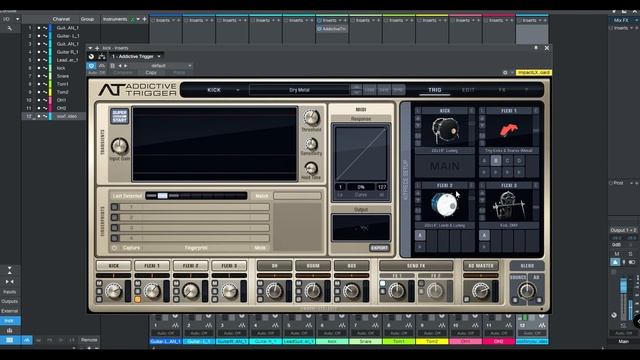
Task: Click the plus icon next to Instruments
Action: click(144, 19)
